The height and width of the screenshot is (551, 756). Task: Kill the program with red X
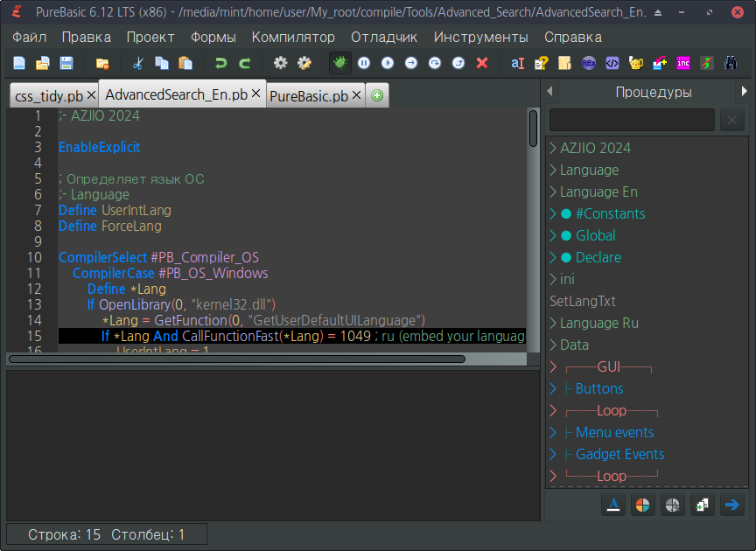point(482,63)
